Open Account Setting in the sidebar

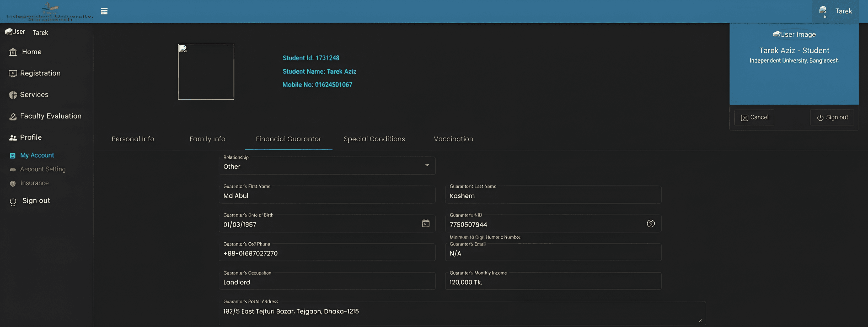click(x=42, y=169)
